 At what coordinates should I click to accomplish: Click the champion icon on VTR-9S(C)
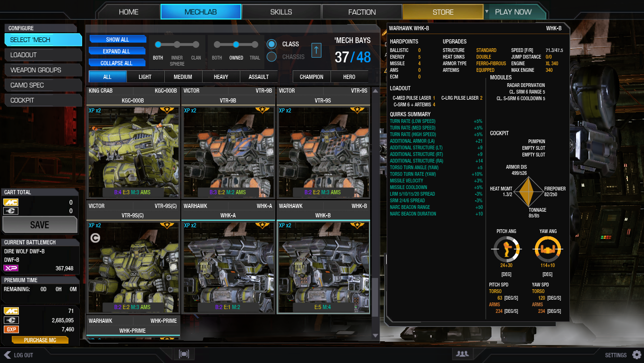[x=95, y=239]
